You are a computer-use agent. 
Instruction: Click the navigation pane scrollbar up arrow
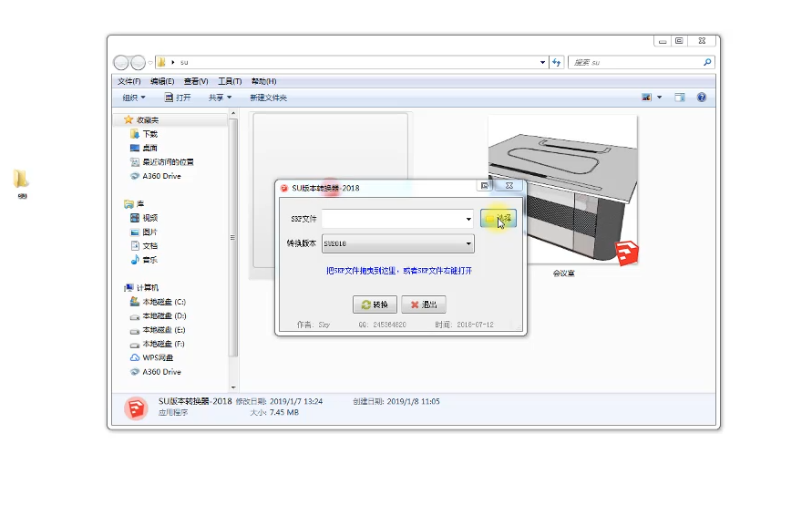233,113
